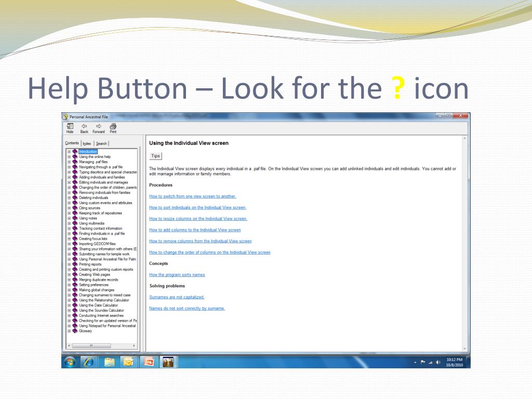Image resolution: width=532 pixels, height=399 pixels.
Task: Expand Using custom events and attributes node
Action: 69,203
